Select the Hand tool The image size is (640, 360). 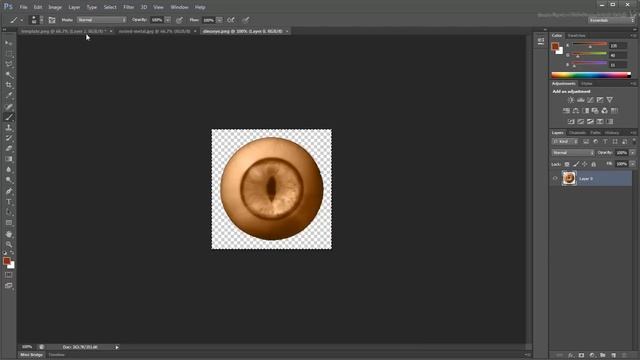pos(9,234)
